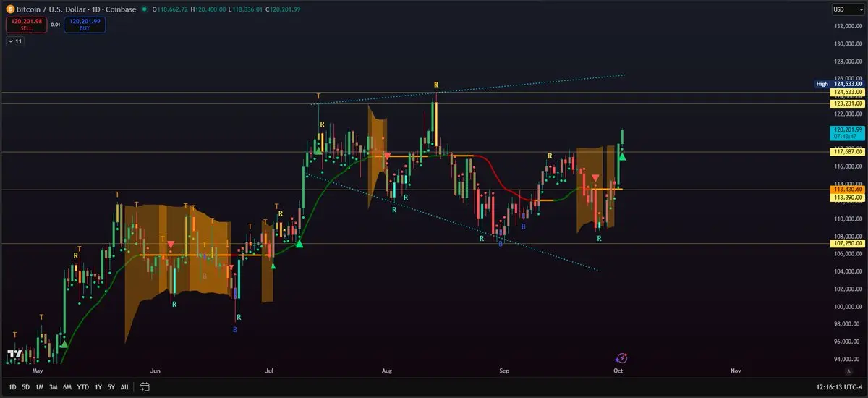868x398 pixels.
Task: Select the 6M time range
Action: tap(67, 387)
